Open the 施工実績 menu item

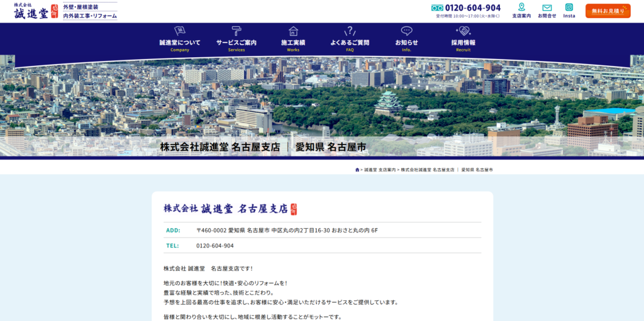293,42
